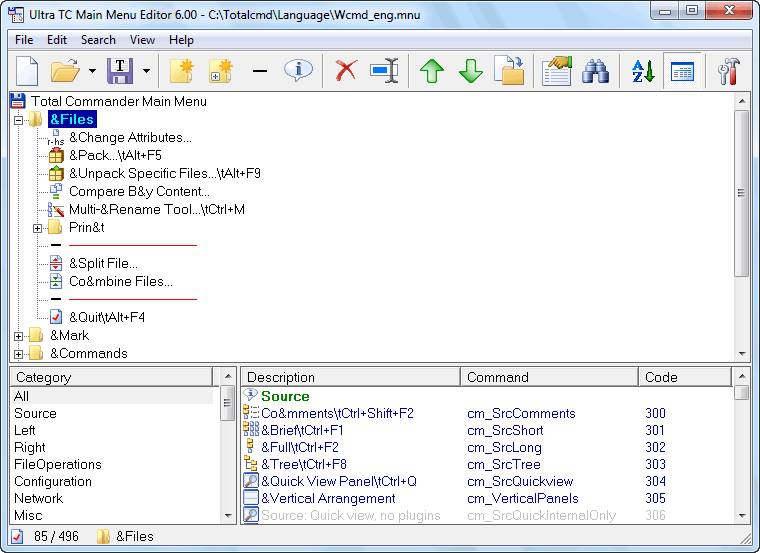Click the Description column header
The width and height of the screenshot is (760, 553).
point(351,377)
